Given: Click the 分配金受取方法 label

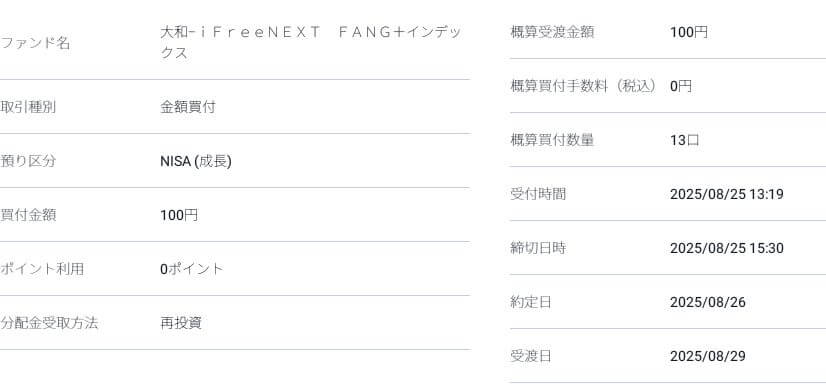Looking at the screenshot, I should [x=49, y=323].
